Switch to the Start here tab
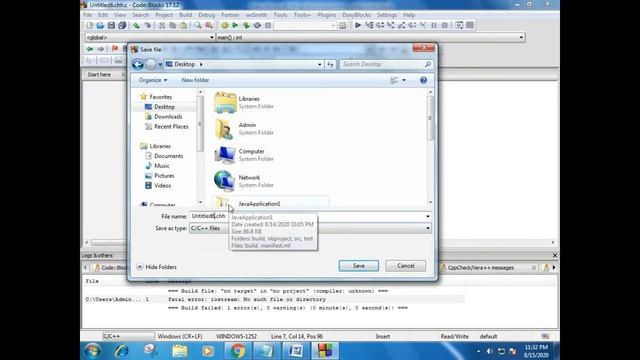Image resolution: width=640 pixels, height=360 pixels. 99,75
